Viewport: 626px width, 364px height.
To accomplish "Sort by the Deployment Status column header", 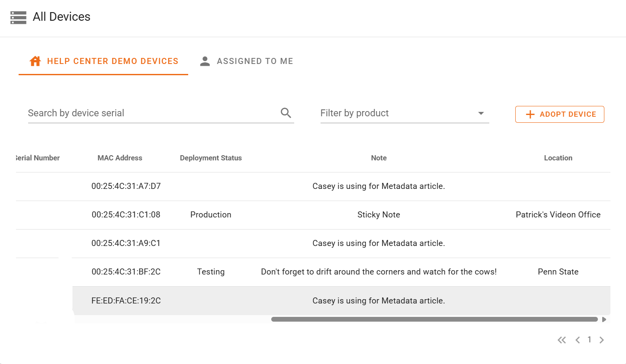I will click(211, 158).
